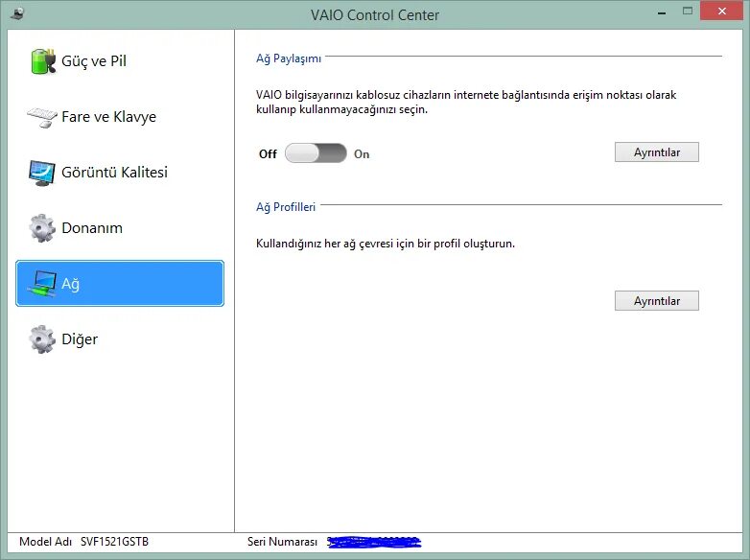Click the Diğer gear icon
The image size is (750, 560).
pos(42,339)
